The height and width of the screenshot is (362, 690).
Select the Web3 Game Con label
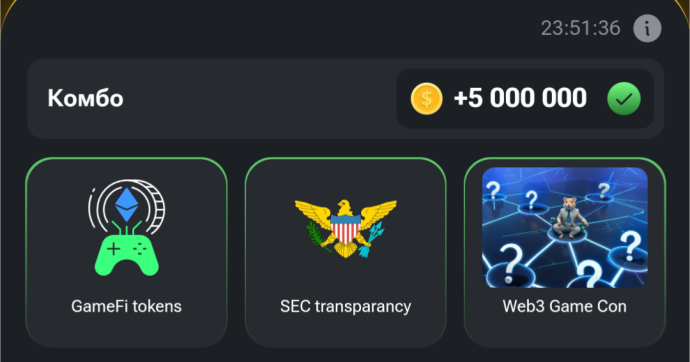coord(565,306)
